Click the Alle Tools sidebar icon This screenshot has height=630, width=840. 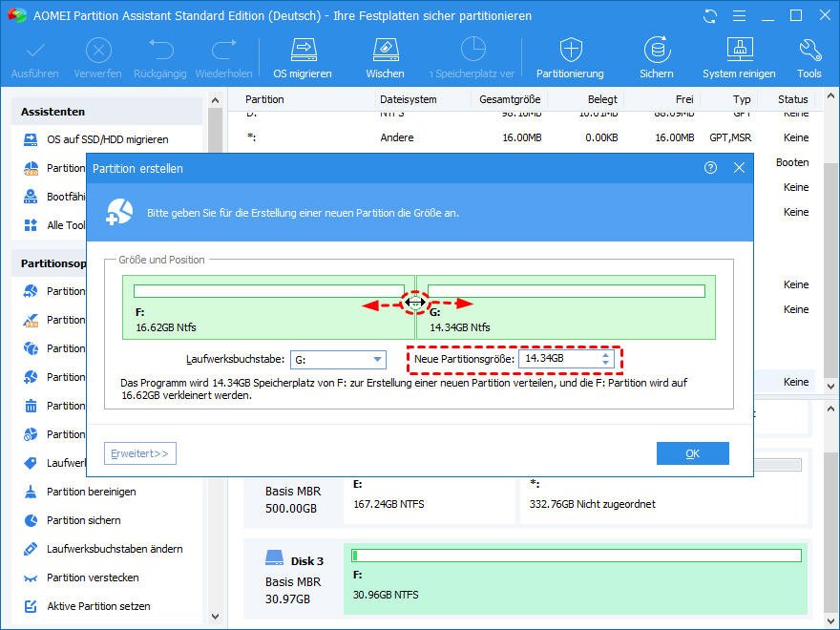(x=31, y=225)
